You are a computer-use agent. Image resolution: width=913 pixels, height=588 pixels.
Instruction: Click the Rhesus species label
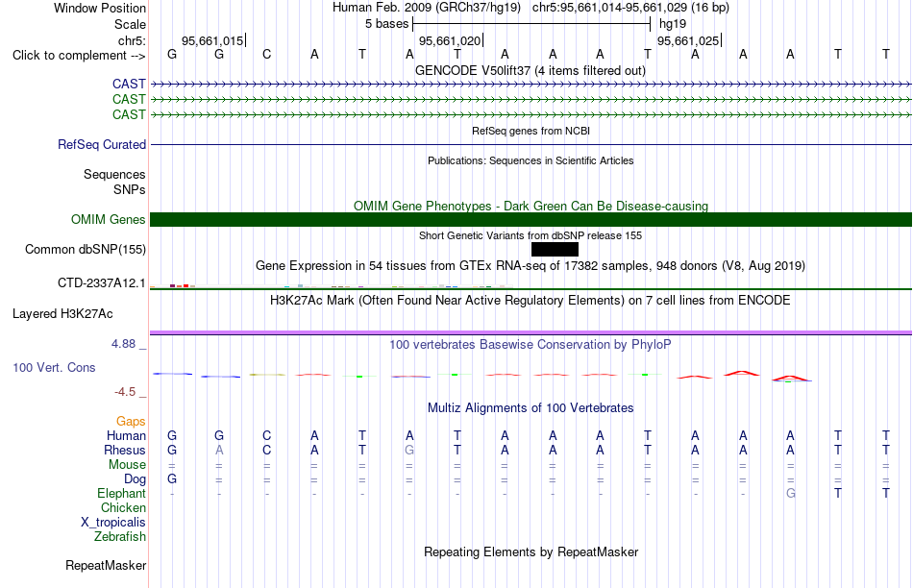[125, 450]
